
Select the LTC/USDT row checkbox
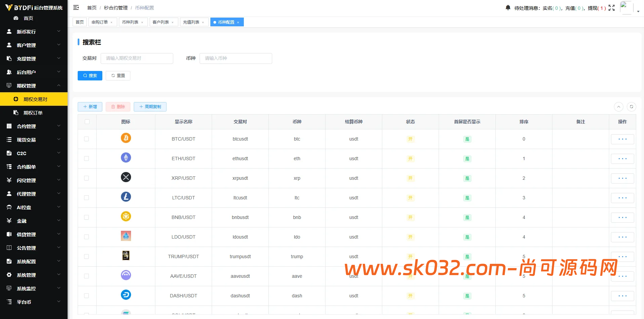pos(86,198)
